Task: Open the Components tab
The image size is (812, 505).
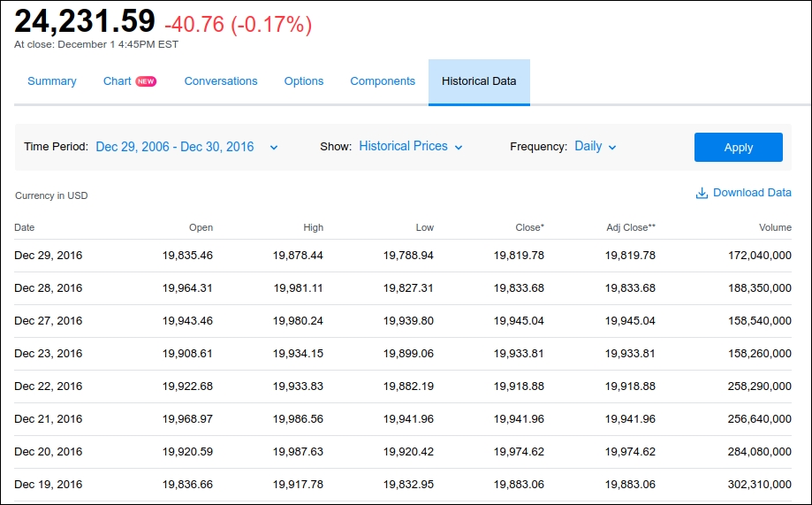Action: coord(383,81)
